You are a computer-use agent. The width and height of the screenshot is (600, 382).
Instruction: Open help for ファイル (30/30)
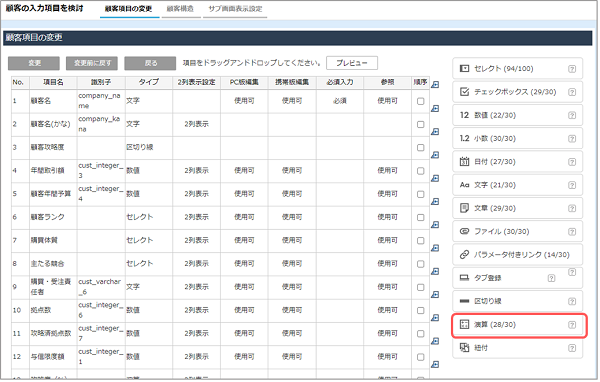coord(572,232)
